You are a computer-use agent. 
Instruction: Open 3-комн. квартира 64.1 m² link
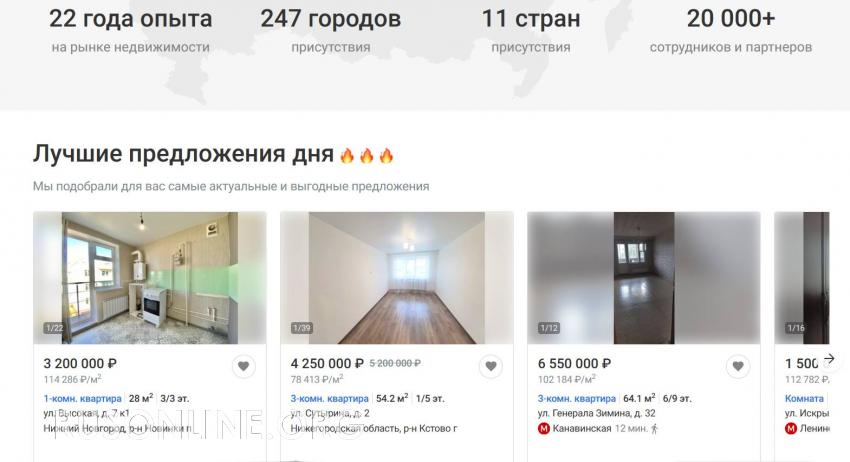pyautogui.click(x=577, y=399)
